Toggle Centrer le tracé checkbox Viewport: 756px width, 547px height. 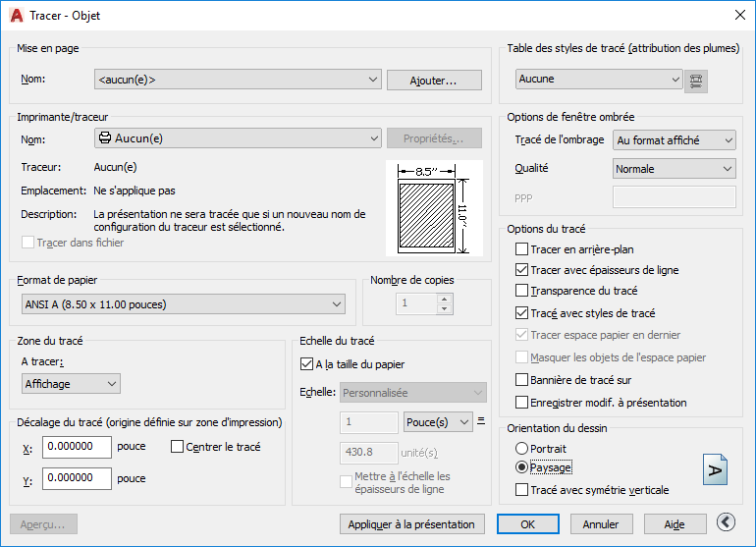pos(178,447)
